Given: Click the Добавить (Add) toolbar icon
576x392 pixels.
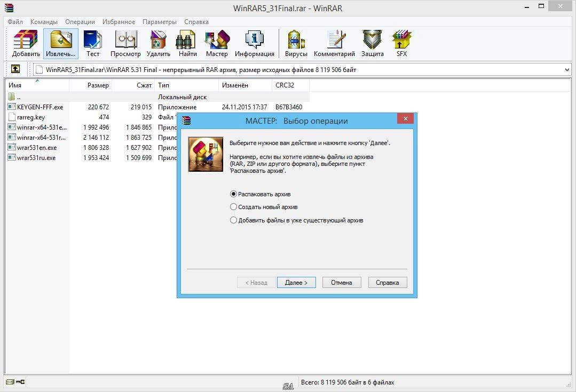Looking at the screenshot, I should 26,44.
